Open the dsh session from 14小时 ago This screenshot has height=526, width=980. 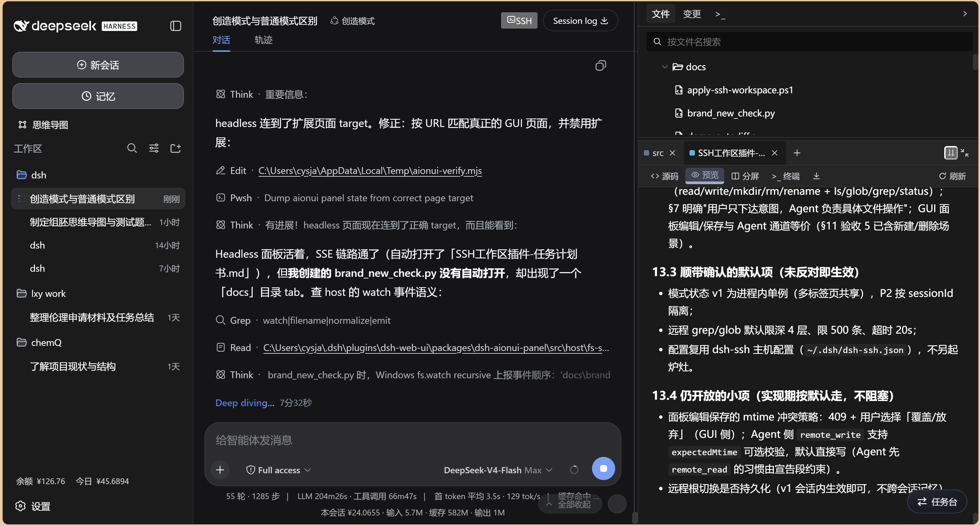98,245
